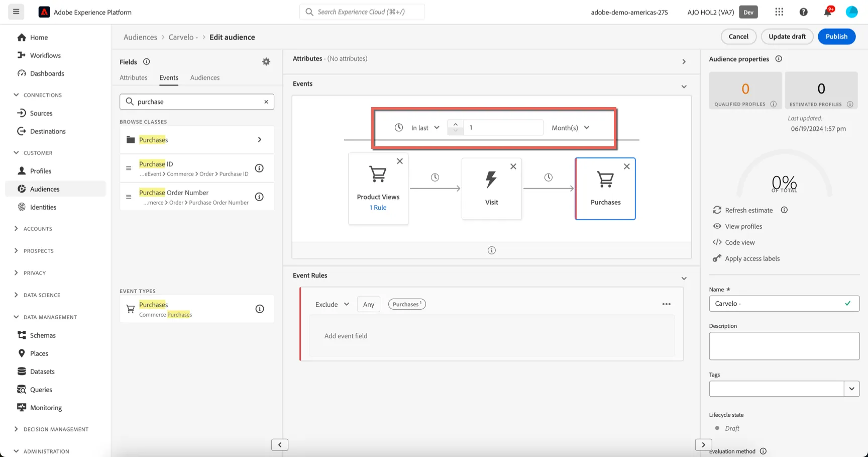
Task: Open the Month(s) unit dropdown
Action: click(571, 128)
